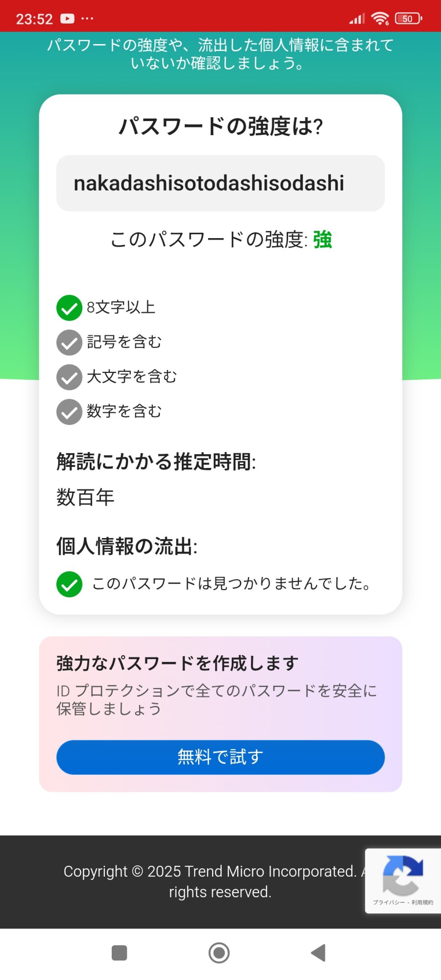The image size is (441, 980).
Task: Click the gray check beside 大文字を含む
Action: tap(69, 377)
